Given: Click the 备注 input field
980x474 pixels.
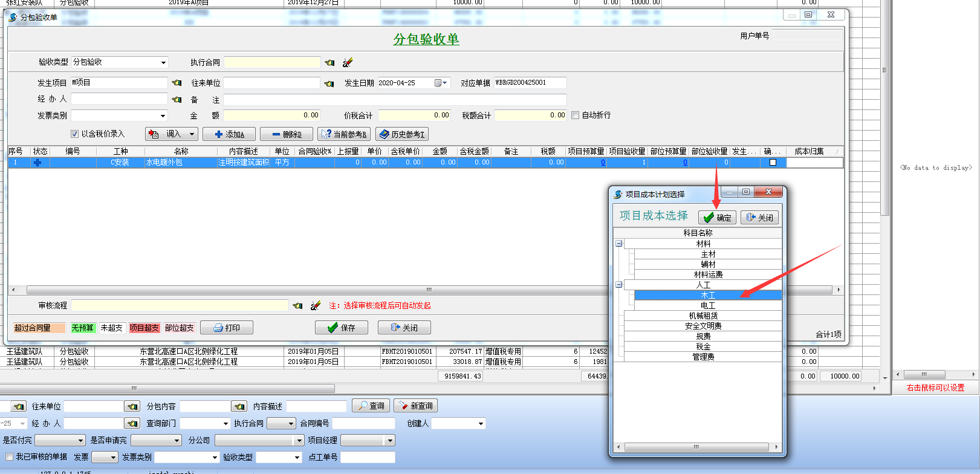Looking at the screenshot, I should click(x=395, y=100).
